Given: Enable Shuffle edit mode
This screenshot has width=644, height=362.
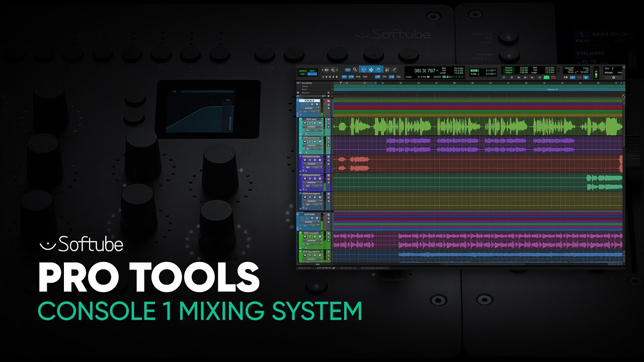Looking at the screenshot, I should click(303, 71).
